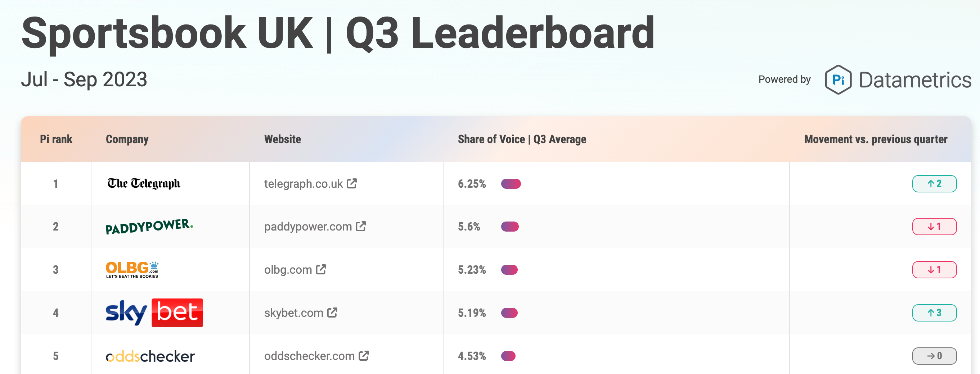This screenshot has width=980, height=374.
Task: Click the green up-2 movement badge for Telegraph
Action: (x=934, y=183)
